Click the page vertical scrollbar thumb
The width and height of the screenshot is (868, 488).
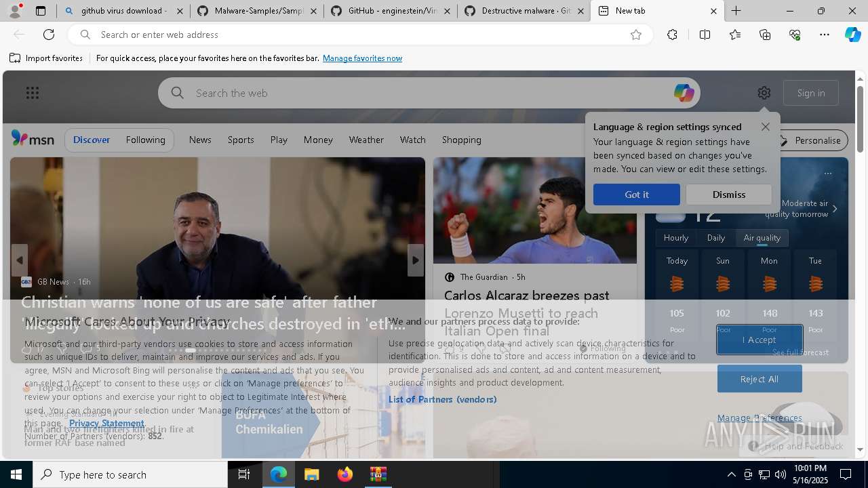click(x=861, y=119)
